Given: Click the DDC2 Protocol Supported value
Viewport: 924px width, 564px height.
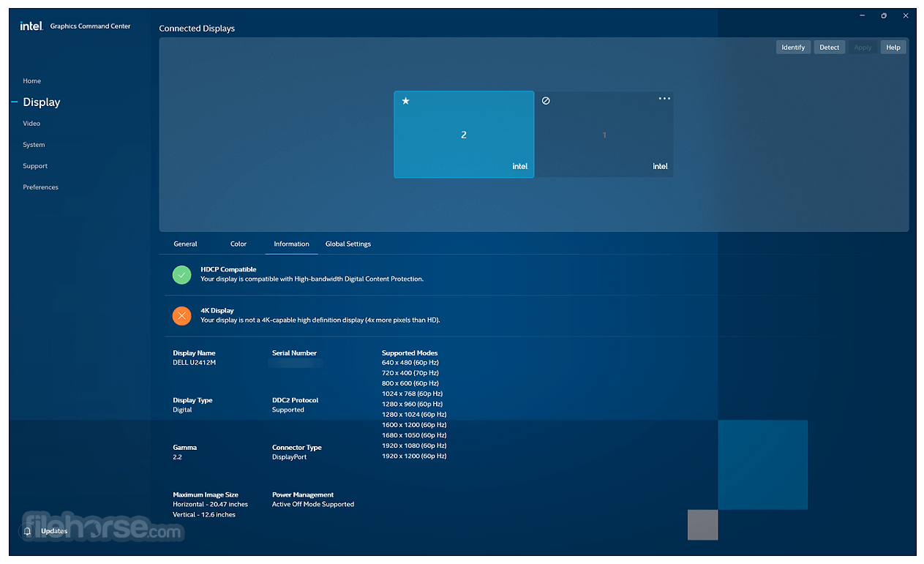Looking at the screenshot, I should tap(288, 410).
